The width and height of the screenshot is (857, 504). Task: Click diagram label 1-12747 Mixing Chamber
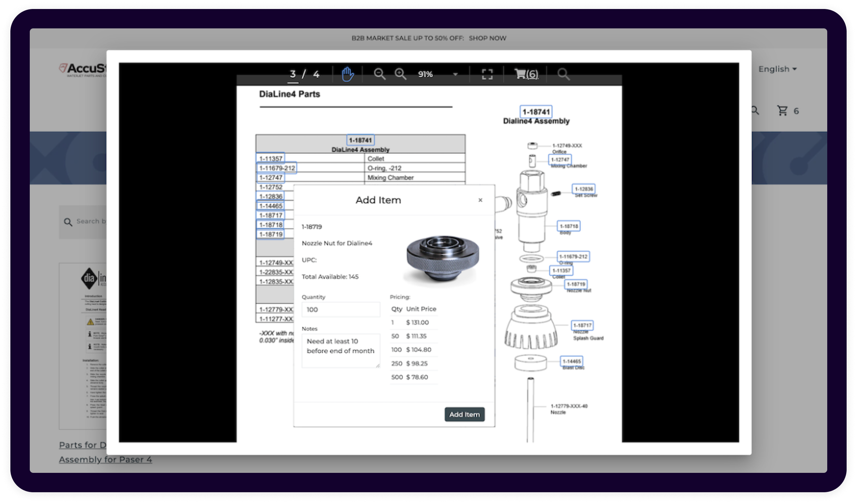560,160
